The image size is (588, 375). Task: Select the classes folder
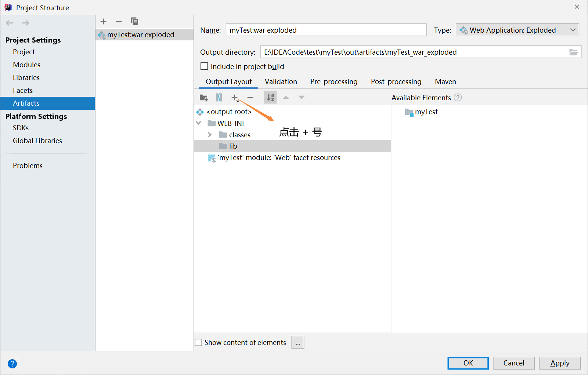tap(239, 135)
